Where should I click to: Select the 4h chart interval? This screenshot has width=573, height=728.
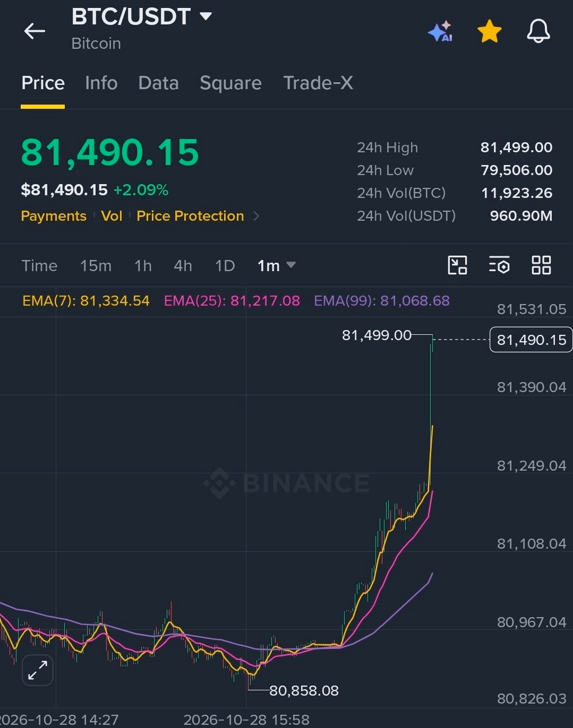click(183, 266)
